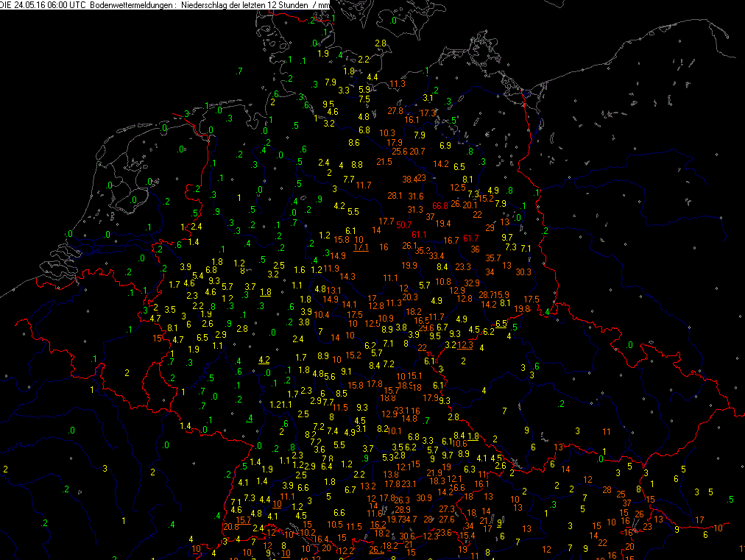
Task: Click the underlined 17.1 station reading
Action: [361, 248]
